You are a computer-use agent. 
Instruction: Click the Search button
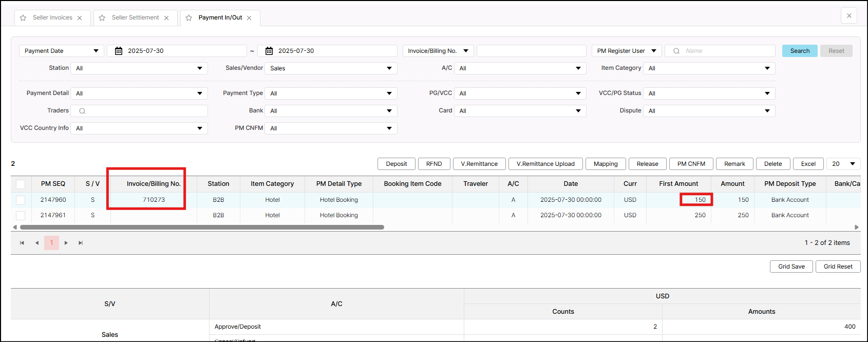click(x=800, y=51)
